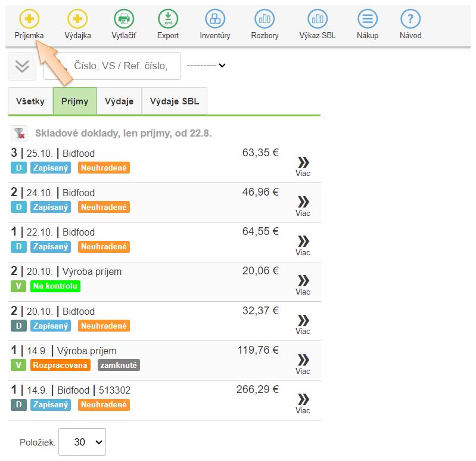
Task: Switch to the Všetky tab
Action: pos(30,101)
